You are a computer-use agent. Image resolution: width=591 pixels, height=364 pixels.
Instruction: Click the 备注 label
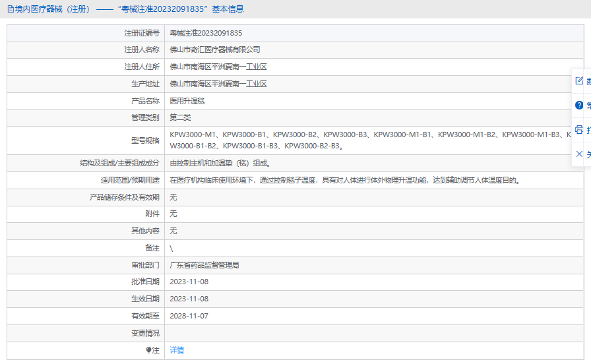pyautogui.click(x=152, y=248)
